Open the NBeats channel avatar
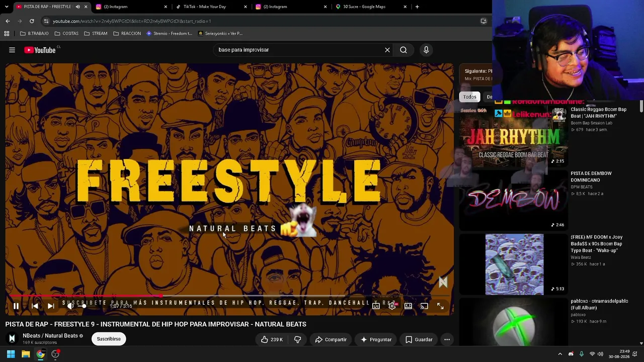Screen dimensions: 644x362 (x=12, y=339)
